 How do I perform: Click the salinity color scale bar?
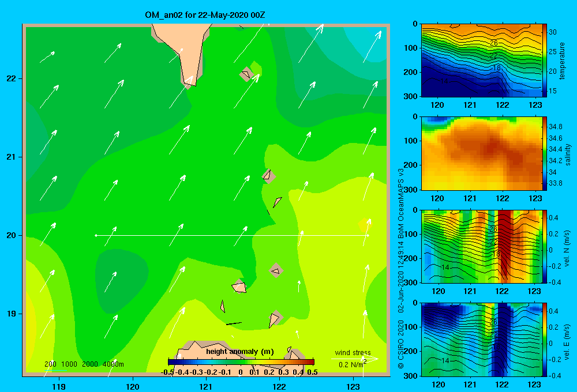tap(545, 153)
